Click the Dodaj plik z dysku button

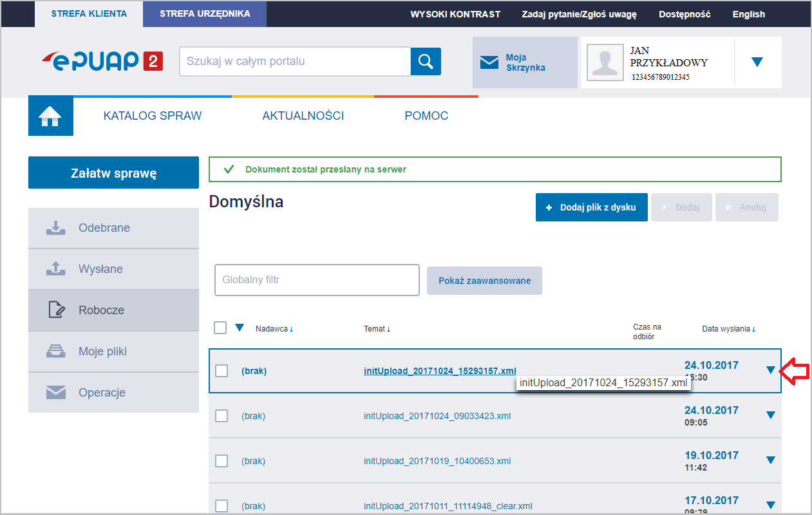tap(591, 207)
